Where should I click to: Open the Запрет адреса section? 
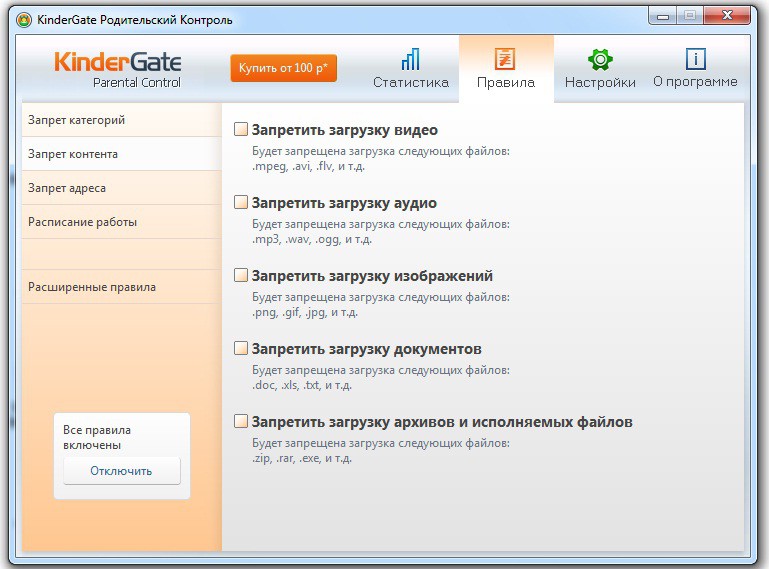[x=67, y=188]
